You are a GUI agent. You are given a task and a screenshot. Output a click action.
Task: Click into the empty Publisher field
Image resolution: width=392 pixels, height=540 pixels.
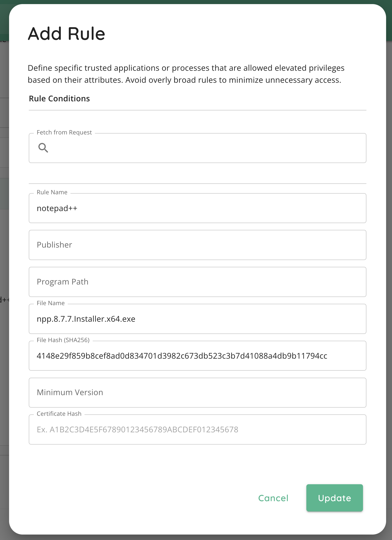[197, 245]
